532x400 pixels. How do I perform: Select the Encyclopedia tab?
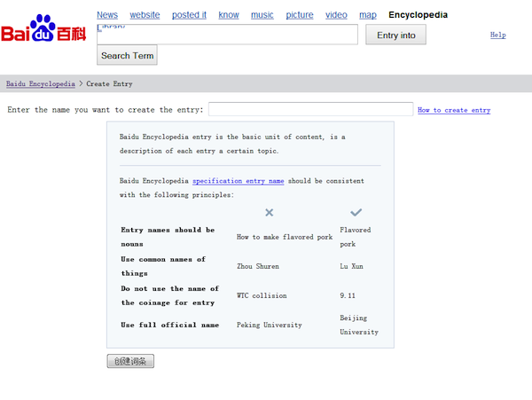[x=418, y=15]
